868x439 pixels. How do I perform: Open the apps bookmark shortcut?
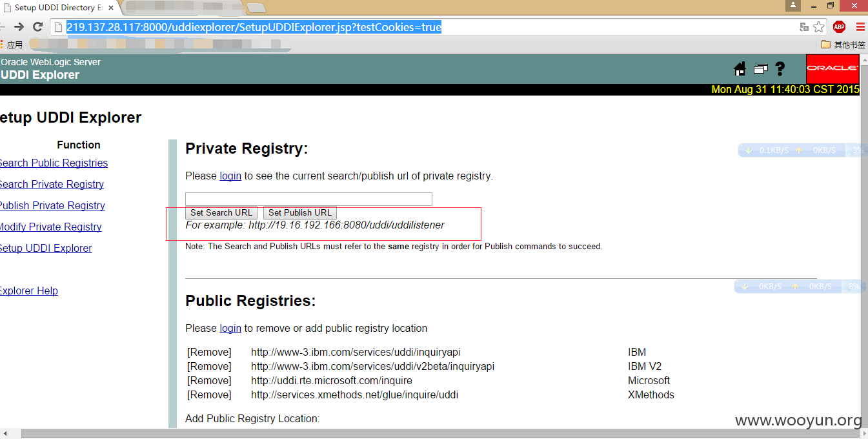12,45
